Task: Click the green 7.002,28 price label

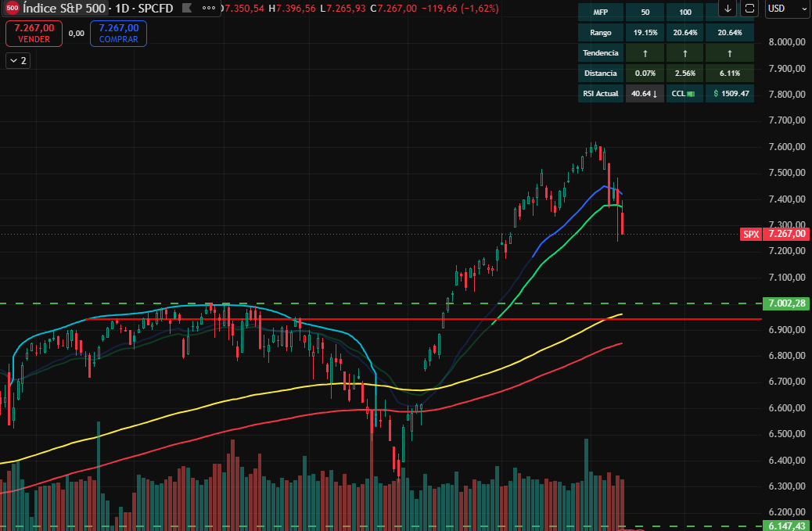Action: [x=786, y=303]
